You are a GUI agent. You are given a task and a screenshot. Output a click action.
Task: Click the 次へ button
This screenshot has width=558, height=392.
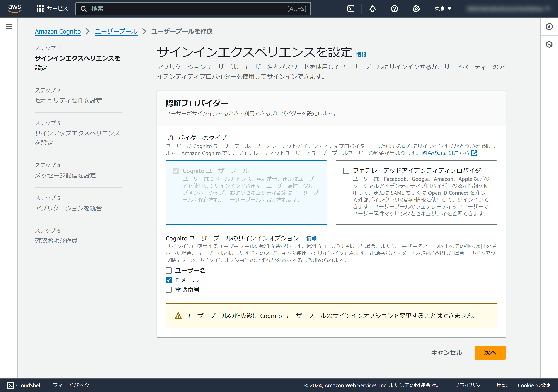(x=490, y=352)
